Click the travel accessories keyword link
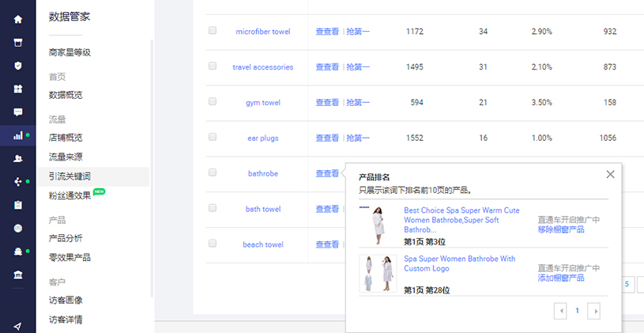This screenshot has width=644, height=333. click(x=263, y=67)
